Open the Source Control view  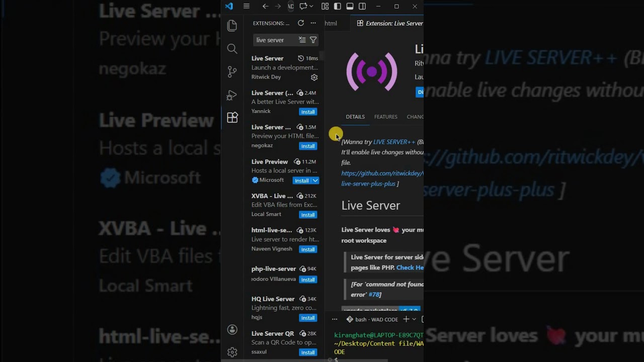232,72
